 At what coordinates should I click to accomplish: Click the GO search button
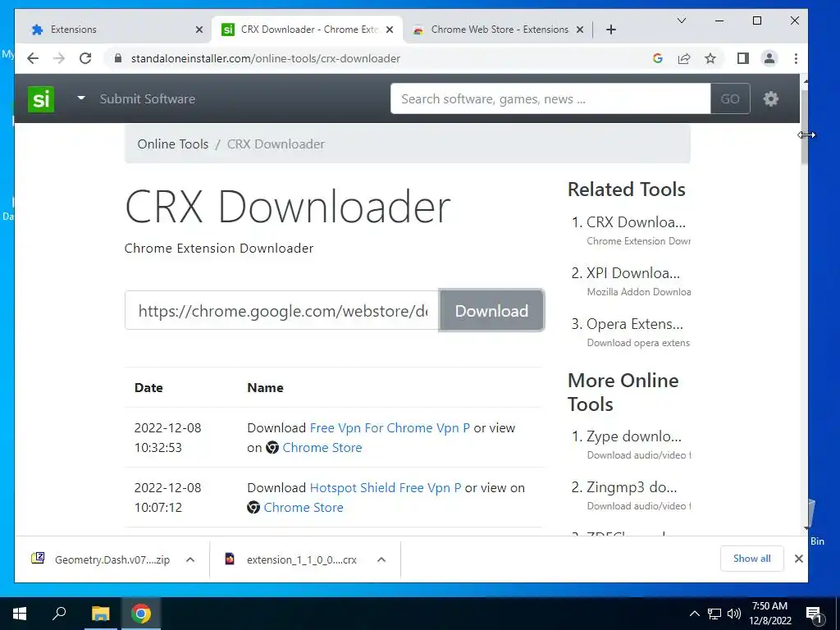click(730, 98)
